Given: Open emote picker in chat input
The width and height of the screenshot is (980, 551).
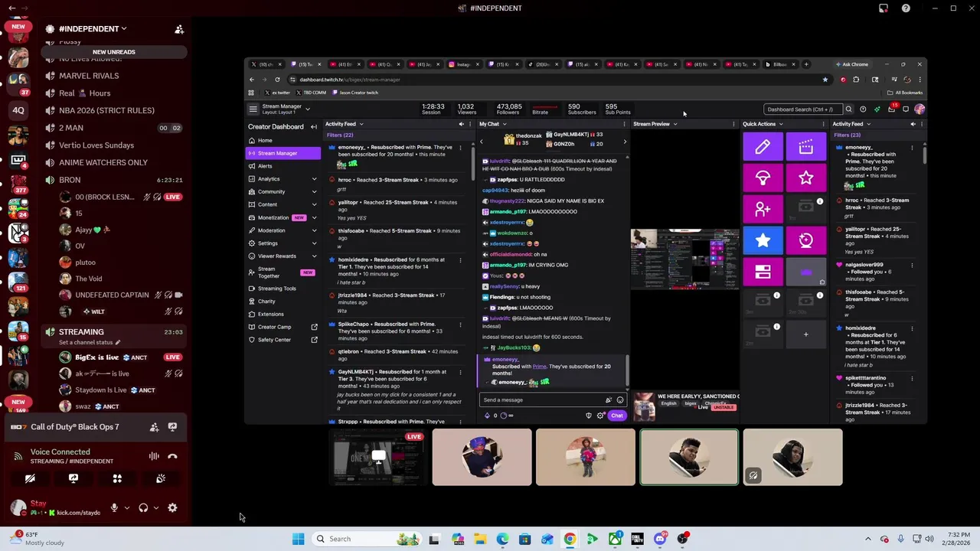Looking at the screenshot, I should click(619, 399).
